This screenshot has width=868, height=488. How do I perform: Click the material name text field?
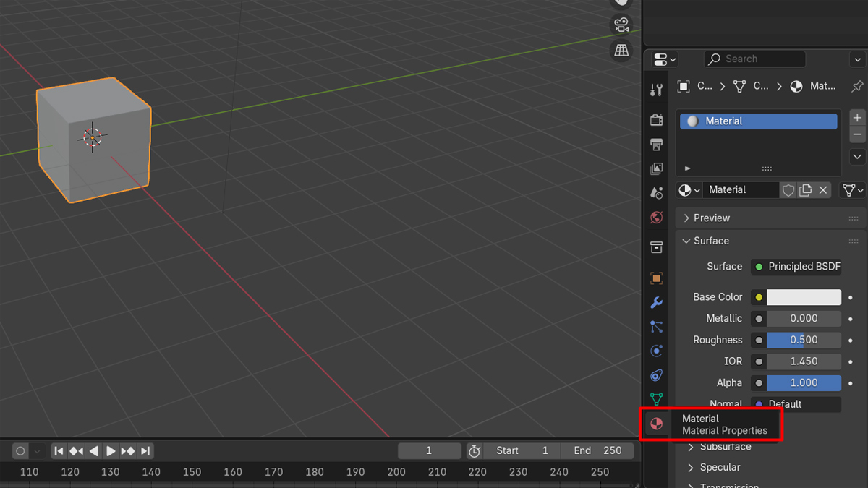pyautogui.click(x=741, y=190)
